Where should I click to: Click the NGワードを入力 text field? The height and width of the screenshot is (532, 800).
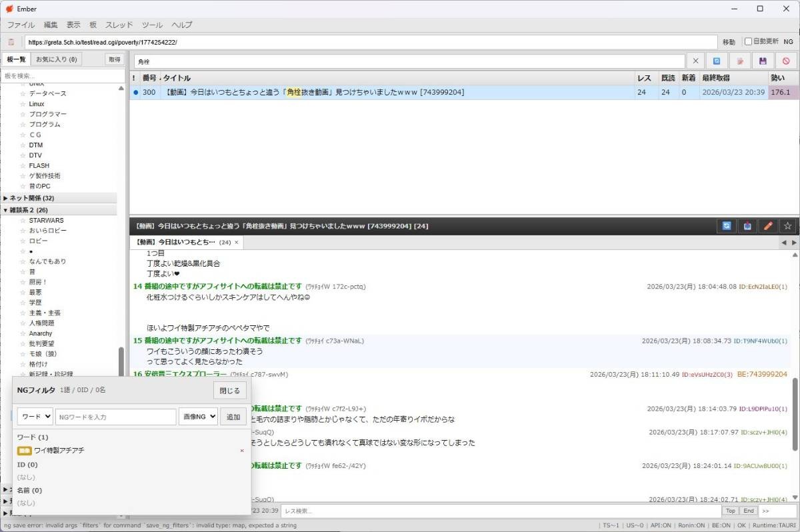pos(115,417)
